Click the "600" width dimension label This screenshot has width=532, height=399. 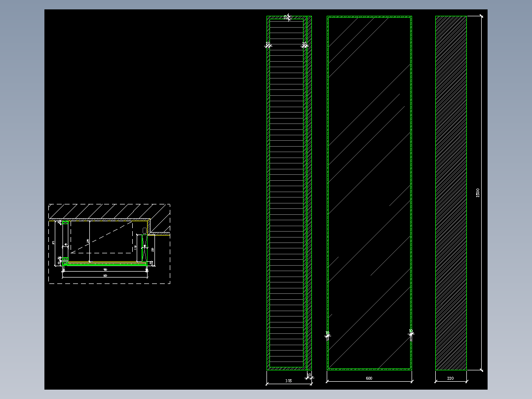369,378
